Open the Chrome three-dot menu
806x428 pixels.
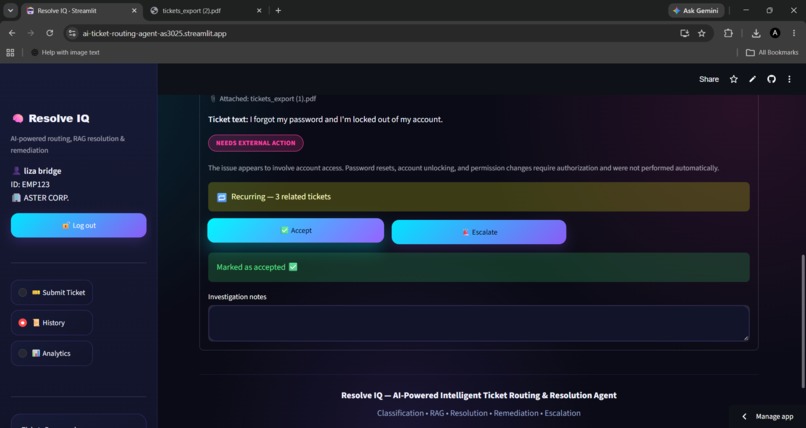coord(794,33)
